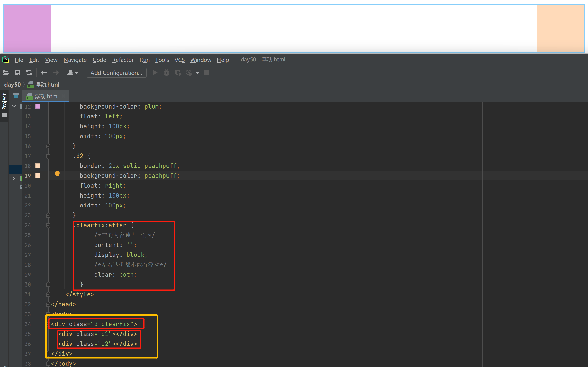Click the 'div class="d2"' tag line
Viewport: 588px width, 367px height.
(x=98, y=344)
